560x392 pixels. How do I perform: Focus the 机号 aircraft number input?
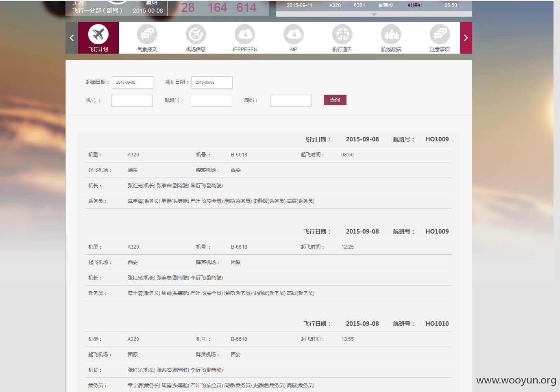pos(132,101)
